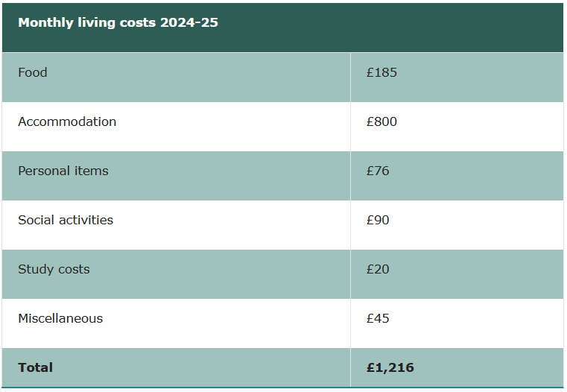Select the Miscellaneous row label
This screenshot has height=392, width=567.
60,318
